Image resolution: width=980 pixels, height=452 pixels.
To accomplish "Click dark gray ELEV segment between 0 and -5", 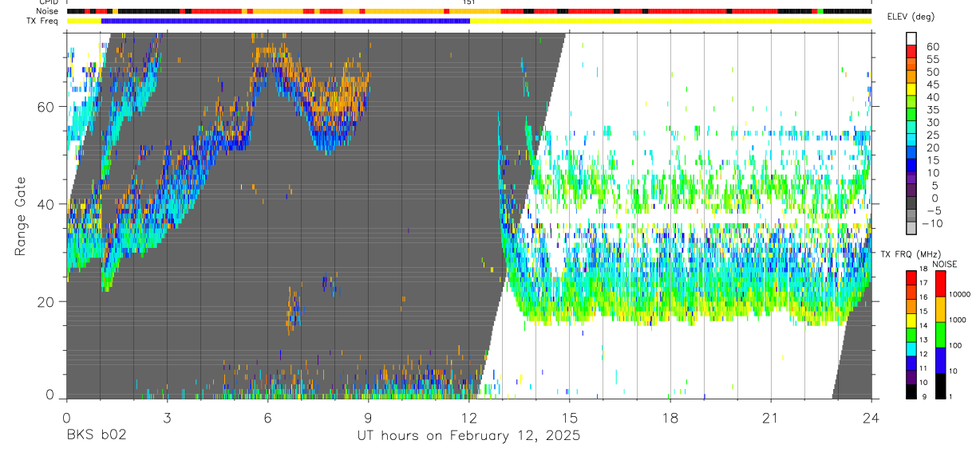I will 911,204.
